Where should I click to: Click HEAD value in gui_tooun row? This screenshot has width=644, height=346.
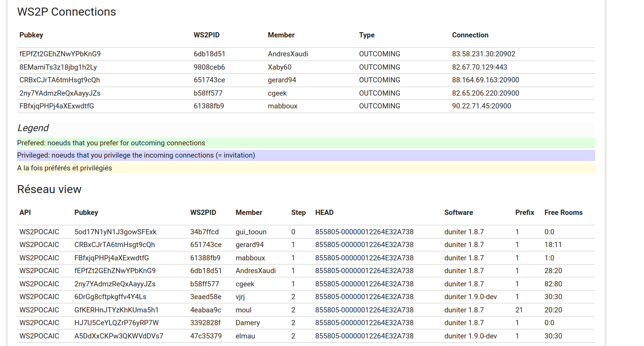(x=364, y=232)
